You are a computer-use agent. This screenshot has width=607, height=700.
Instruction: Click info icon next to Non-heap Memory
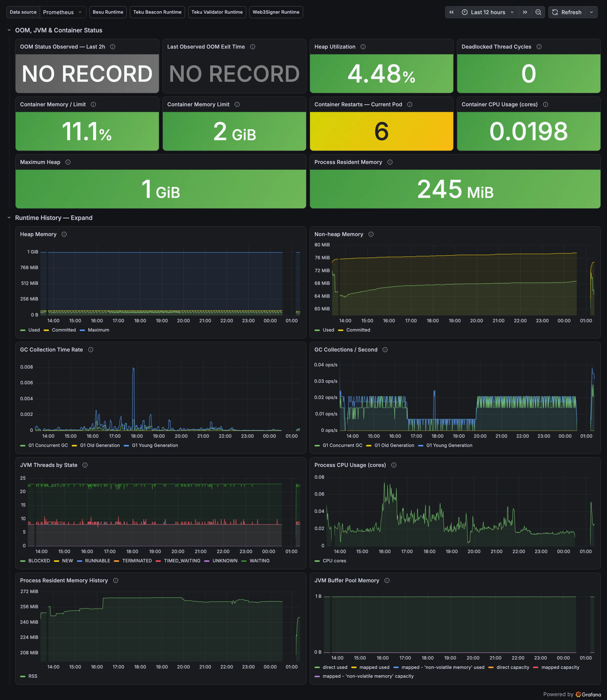click(371, 234)
